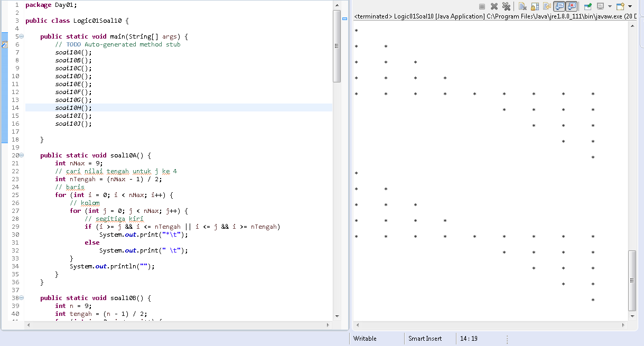Image resolution: width=644 pixels, height=346 pixels.
Task: Click the Display Selected Console icon
Action: tap(601, 6)
